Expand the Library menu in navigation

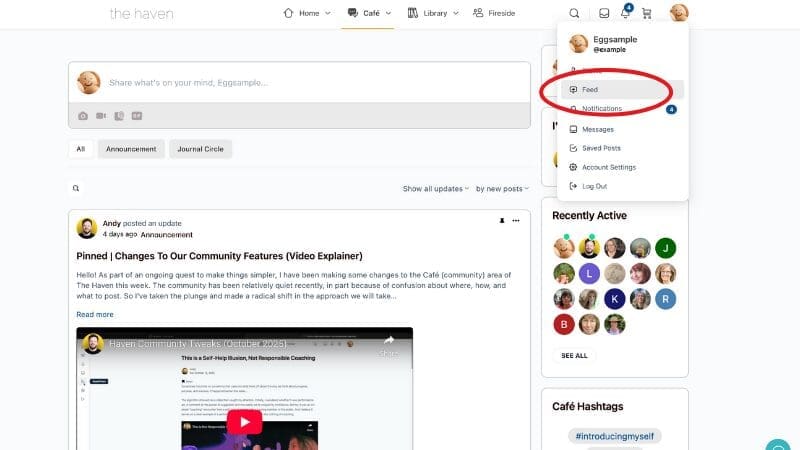[x=433, y=14]
